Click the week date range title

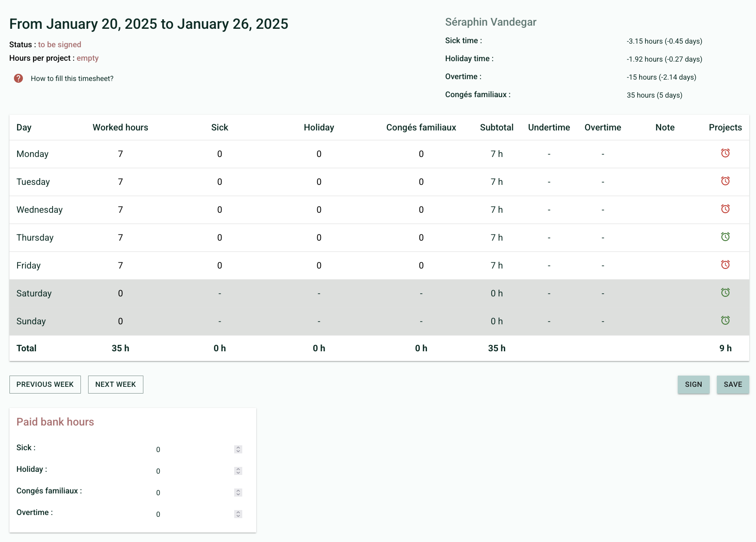pos(149,24)
